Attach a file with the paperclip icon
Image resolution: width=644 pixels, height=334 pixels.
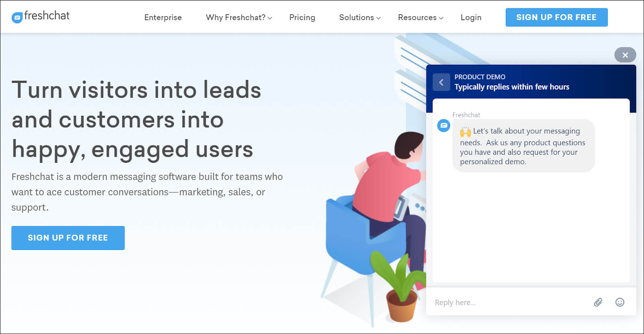[598, 302]
